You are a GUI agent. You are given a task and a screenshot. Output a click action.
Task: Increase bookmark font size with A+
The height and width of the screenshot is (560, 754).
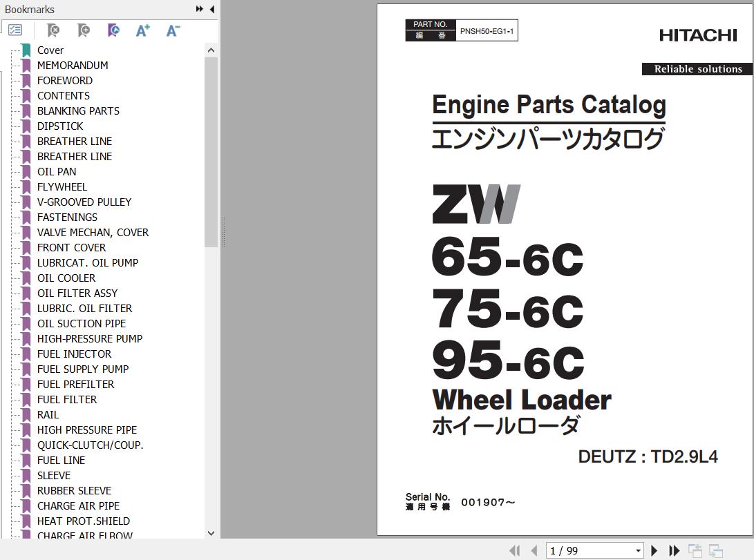143,30
